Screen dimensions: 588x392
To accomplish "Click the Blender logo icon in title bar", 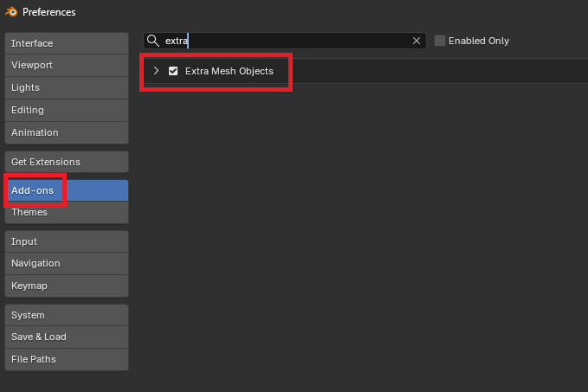I will [11, 12].
